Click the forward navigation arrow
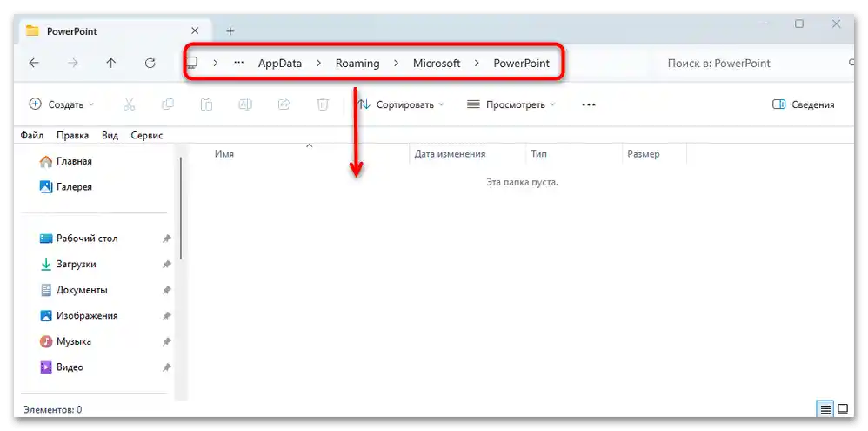 [72, 64]
